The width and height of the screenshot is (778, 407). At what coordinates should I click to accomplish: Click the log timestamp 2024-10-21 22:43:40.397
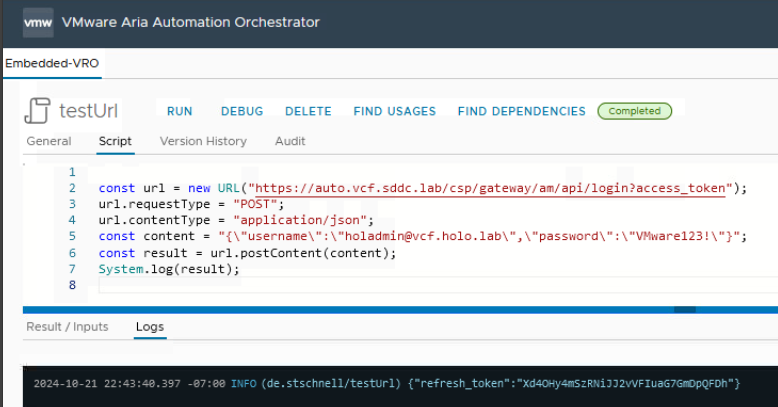pyautogui.click(x=107, y=383)
